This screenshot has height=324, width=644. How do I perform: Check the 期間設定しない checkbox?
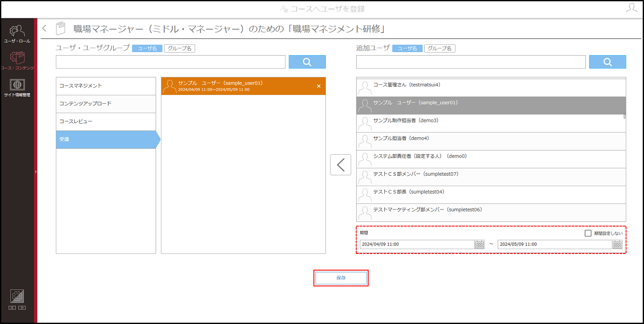pyautogui.click(x=588, y=233)
